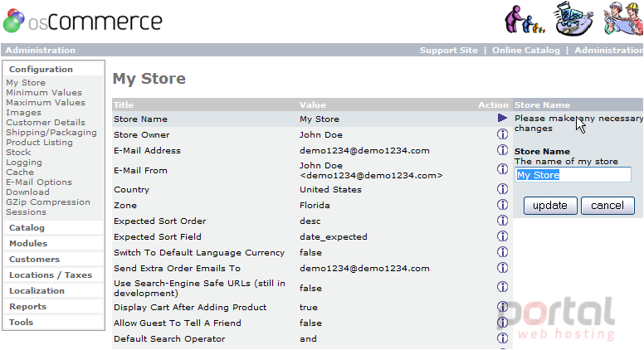Image resolution: width=644 pixels, height=350 pixels.
Task: Focus the Store Name input field
Action: [x=573, y=175]
